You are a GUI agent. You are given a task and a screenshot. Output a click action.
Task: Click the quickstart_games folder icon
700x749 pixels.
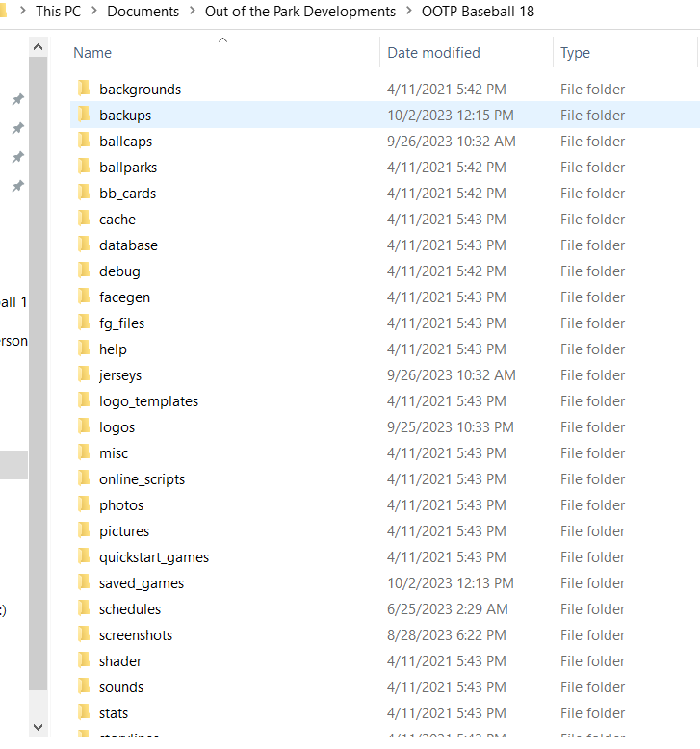pyautogui.click(x=84, y=556)
